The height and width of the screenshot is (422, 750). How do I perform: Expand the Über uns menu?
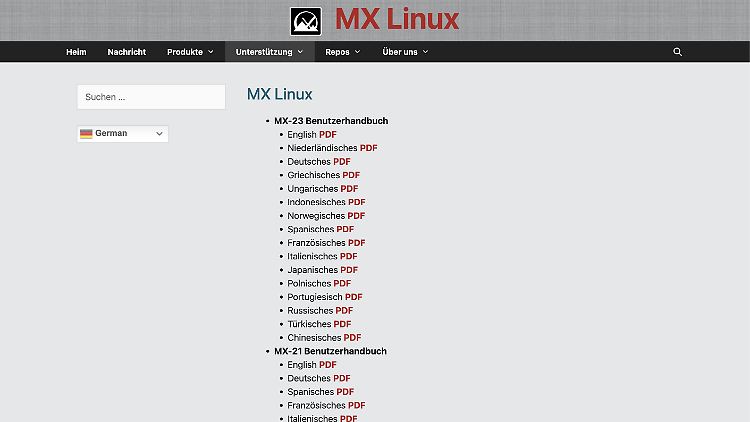point(405,52)
